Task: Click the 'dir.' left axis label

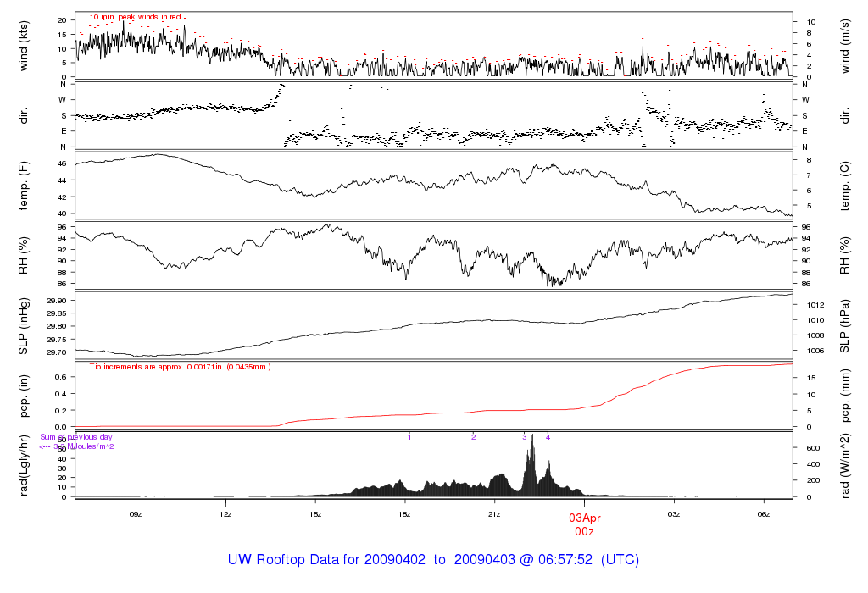Action: 23,115
